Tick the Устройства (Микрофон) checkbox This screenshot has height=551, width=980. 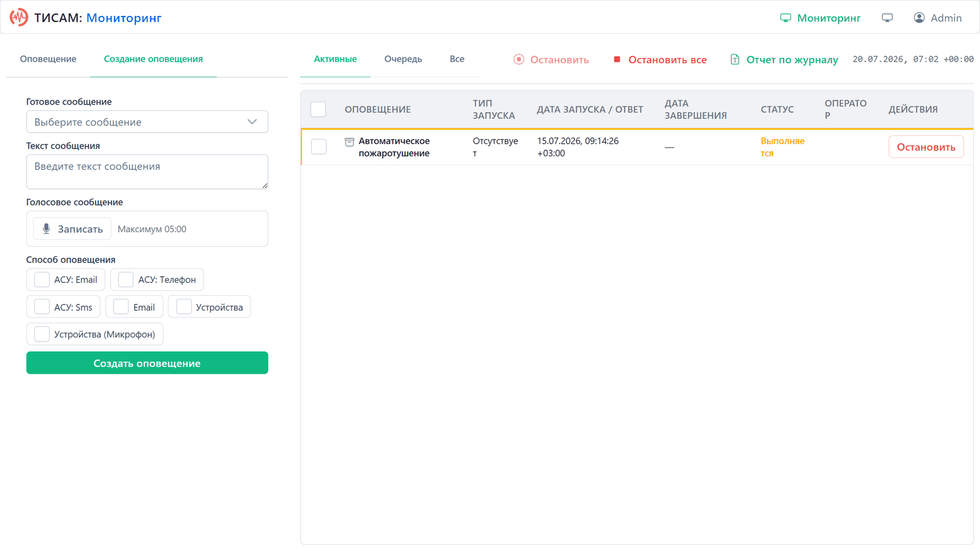click(x=42, y=334)
